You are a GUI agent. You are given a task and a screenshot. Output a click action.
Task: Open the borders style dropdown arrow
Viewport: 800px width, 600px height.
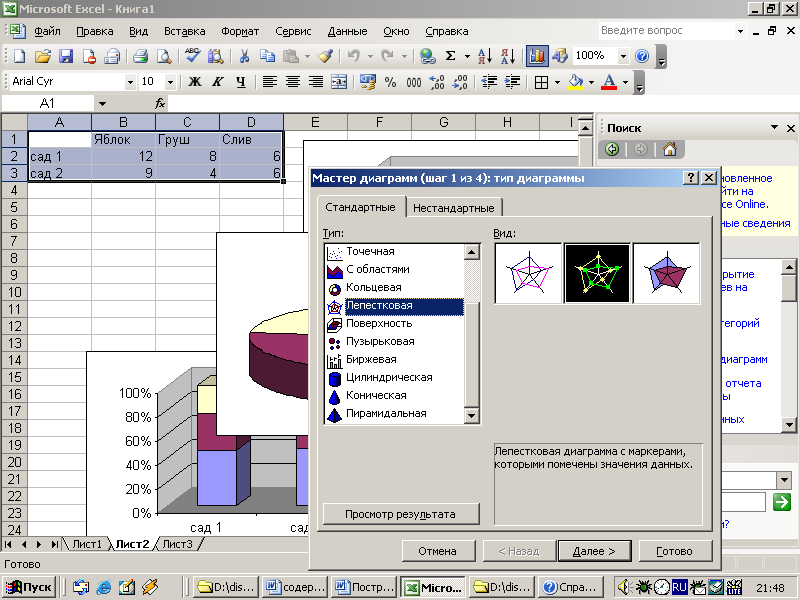click(557, 82)
